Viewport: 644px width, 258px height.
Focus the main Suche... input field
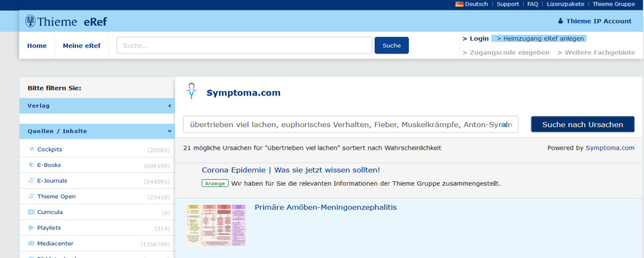pos(244,45)
